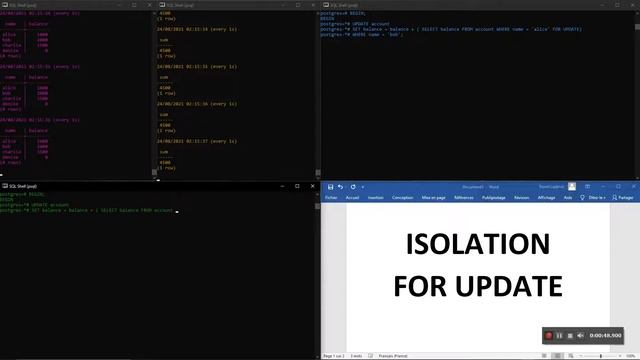Stop the screen recording
Screen dimensions: 640x360
[570, 336]
